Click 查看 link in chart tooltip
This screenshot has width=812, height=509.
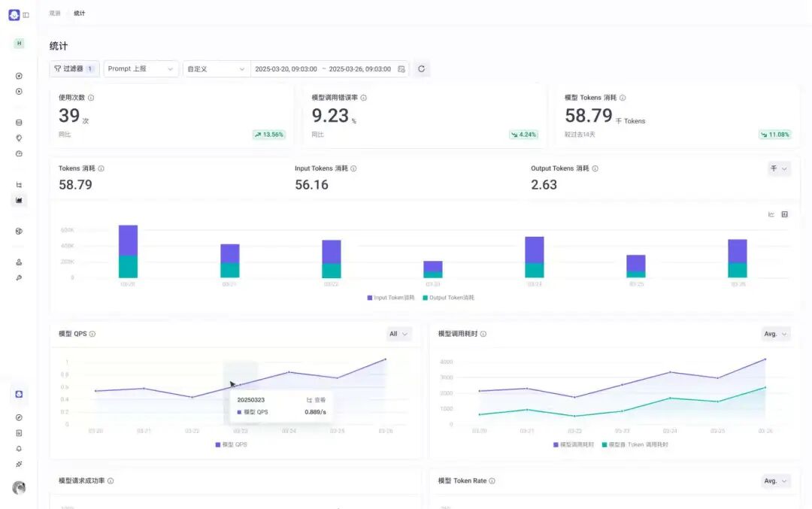click(316, 400)
